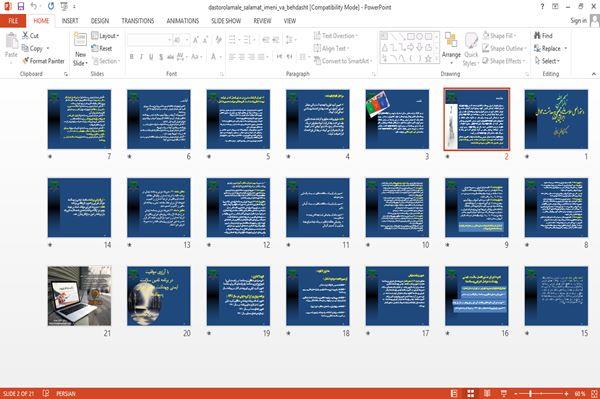The image size is (600, 399).
Task: Switch to the TRANSITIONS tab
Action: [x=138, y=21]
